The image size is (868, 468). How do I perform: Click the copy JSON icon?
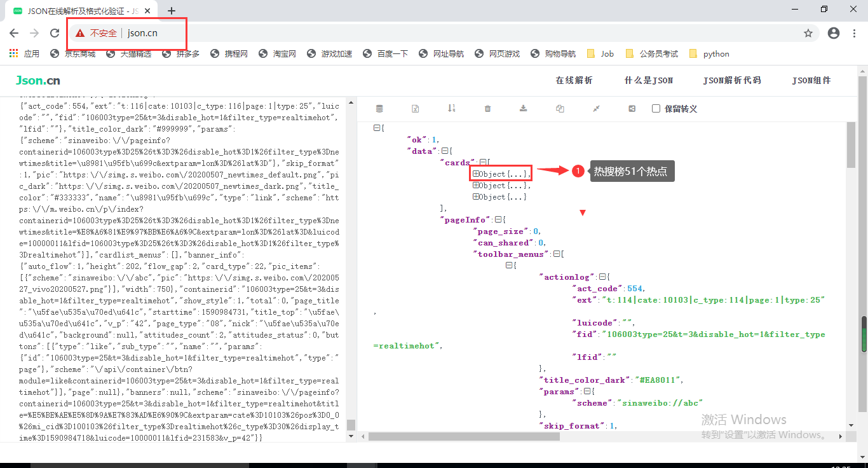click(560, 109)
